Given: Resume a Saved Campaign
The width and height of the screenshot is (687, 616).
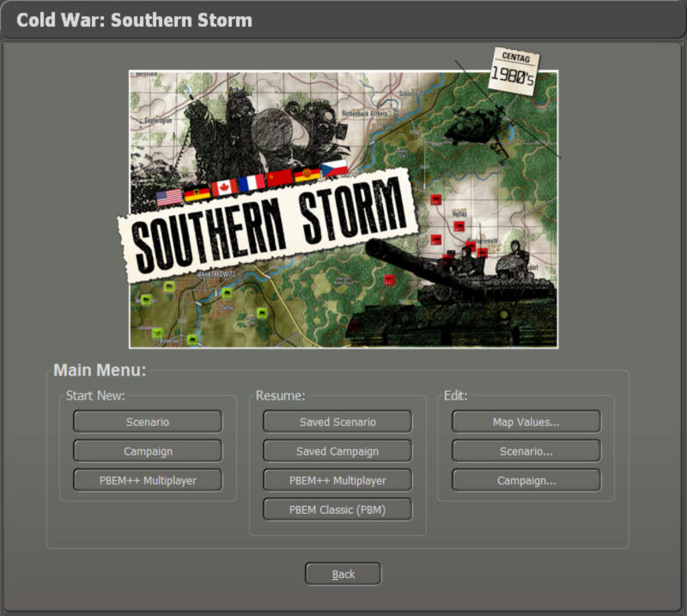Looking at the screenshot, I should (337, 450).
